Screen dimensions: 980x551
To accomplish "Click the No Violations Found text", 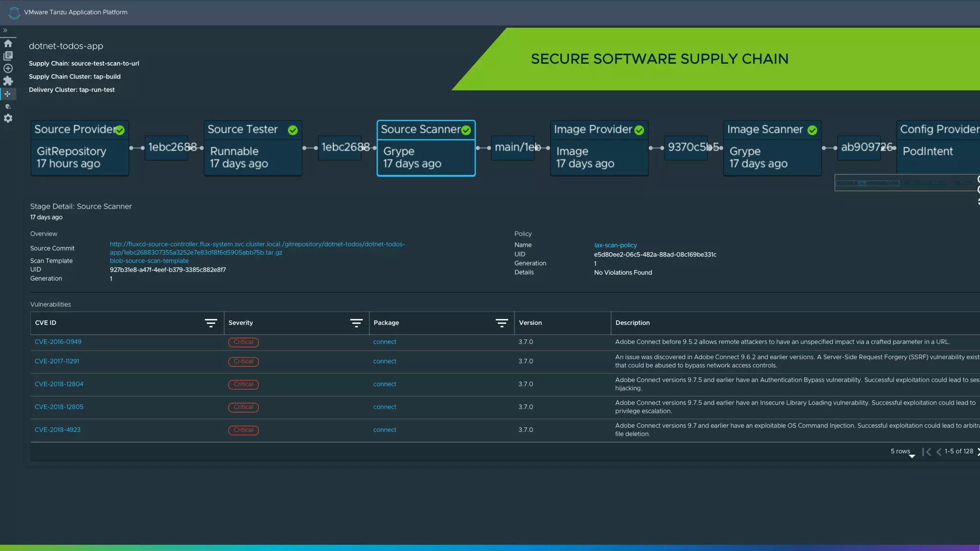I will click(x=623, y=273).
